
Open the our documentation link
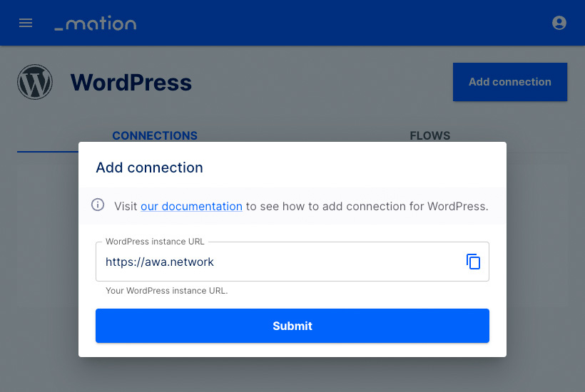pos(191,206)
